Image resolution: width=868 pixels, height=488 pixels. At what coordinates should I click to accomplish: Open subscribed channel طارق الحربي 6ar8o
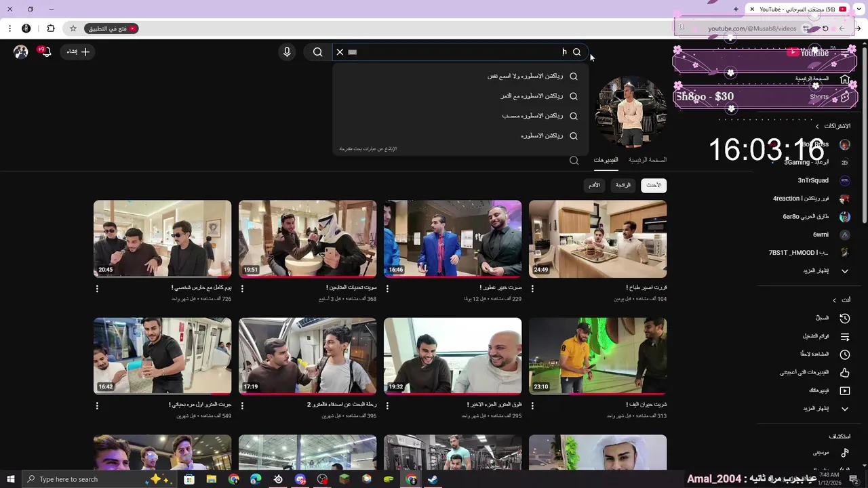click(x=816, y=217)
